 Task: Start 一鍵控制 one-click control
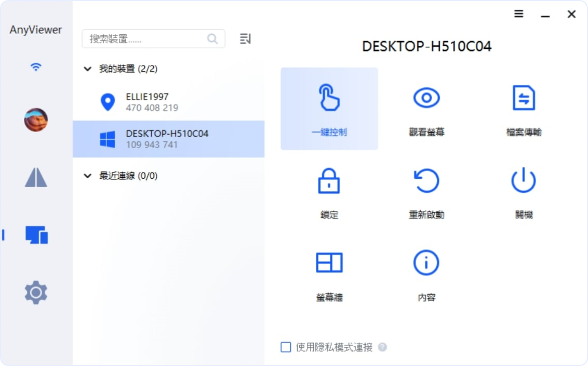point(329,109)
